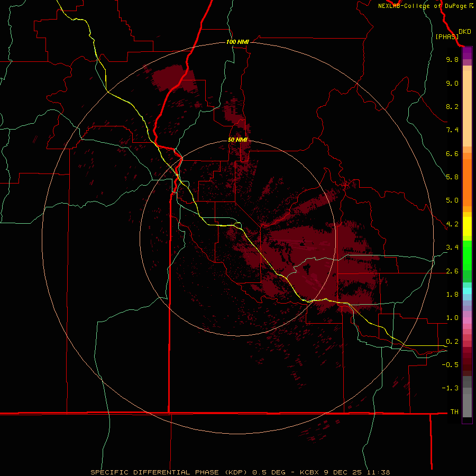Select the 2.6 scale value
This screenshot has height=476, width=476.
452,271
